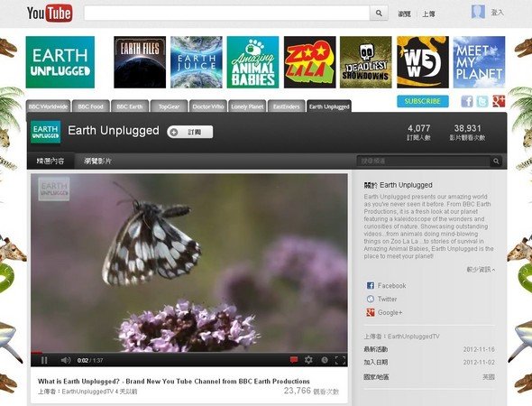The width and height of the screenshot is (532, 406).
Task: Toggle the red annotations icon in player
Action: (x=294, y=359)
